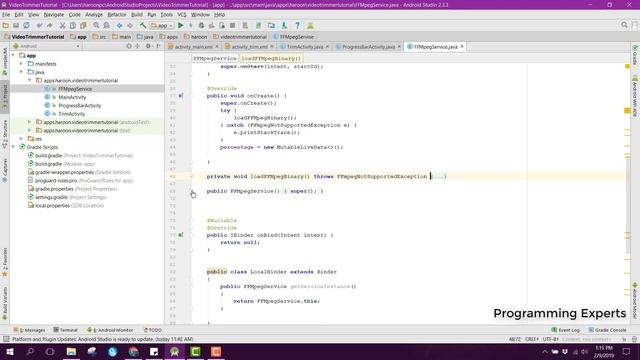Click the Copy icon in toolbar
The image size is (640, 360).
73,25
